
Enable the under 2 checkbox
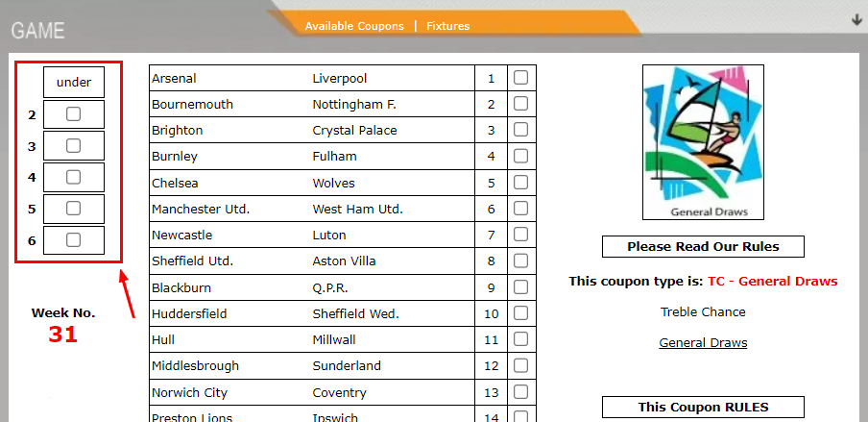point(73,114)
